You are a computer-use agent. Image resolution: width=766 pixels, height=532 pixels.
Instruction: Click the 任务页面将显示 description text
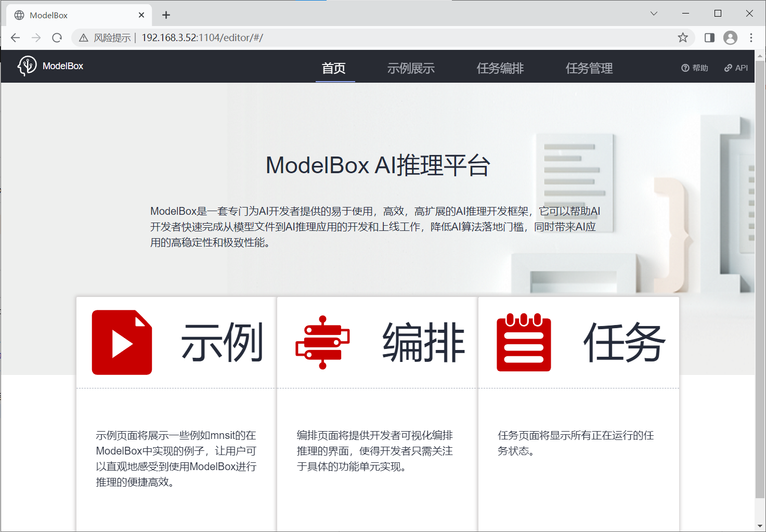click(576, 443)
